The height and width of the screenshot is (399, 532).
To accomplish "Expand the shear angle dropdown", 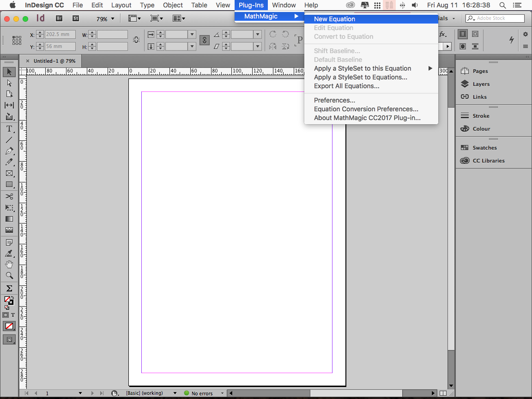I will (x=258, y=46).
